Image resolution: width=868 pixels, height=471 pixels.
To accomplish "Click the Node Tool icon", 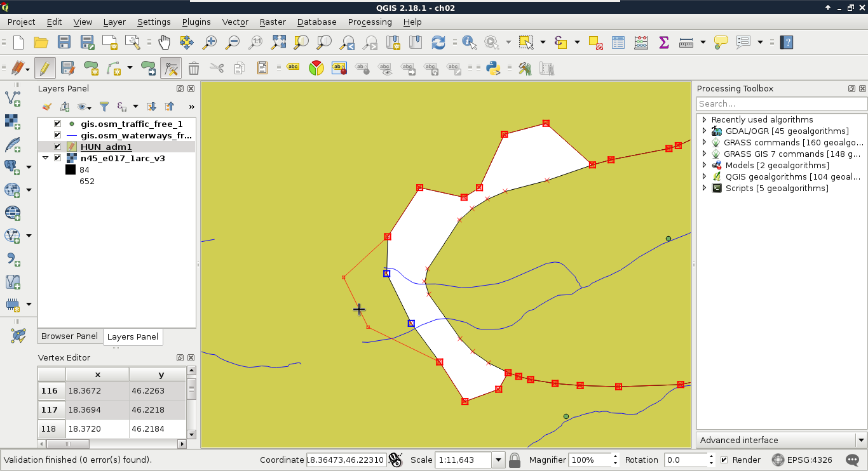I will 170,68.
